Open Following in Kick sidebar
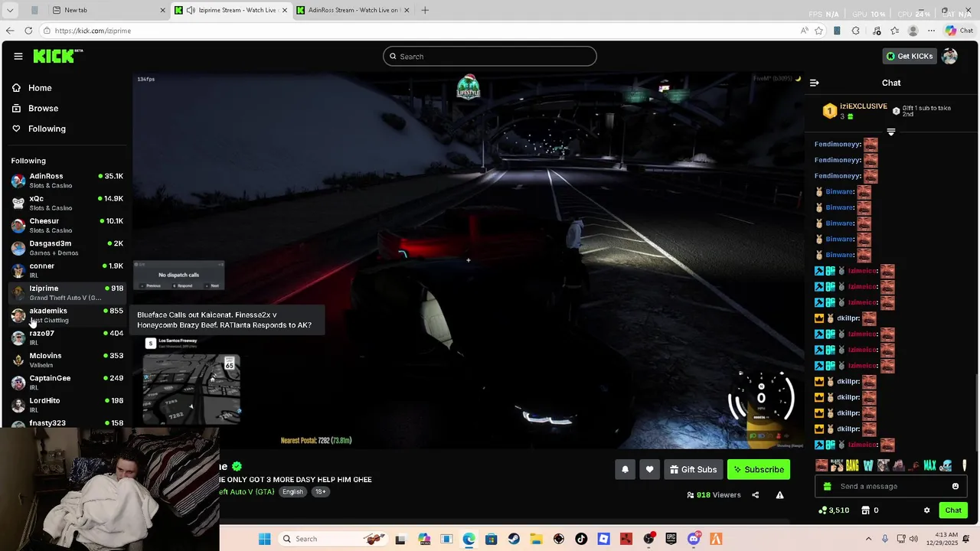The image size is (980, 551). (47, 129)
